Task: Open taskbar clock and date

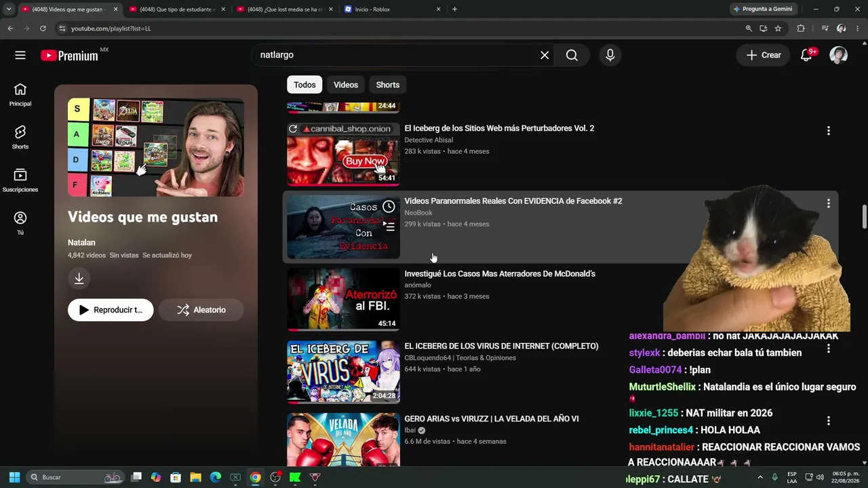Action: click(846, 477)
